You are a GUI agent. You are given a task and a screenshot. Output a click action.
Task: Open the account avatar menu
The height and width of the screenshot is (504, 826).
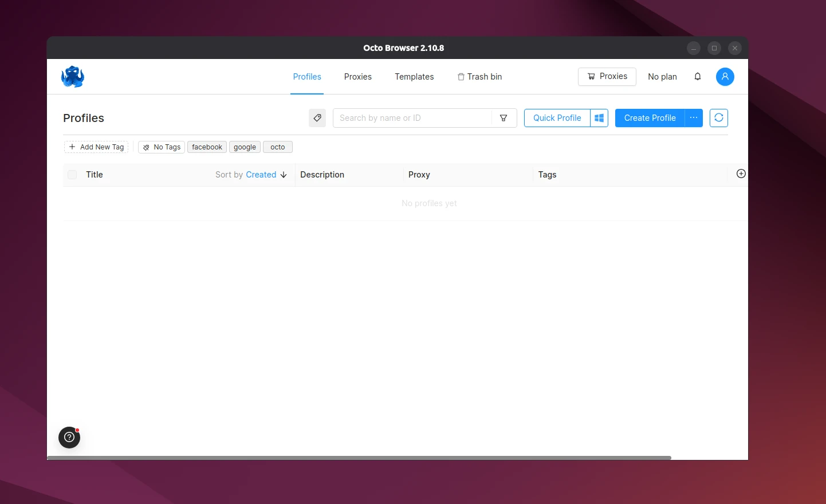point(725,76)
